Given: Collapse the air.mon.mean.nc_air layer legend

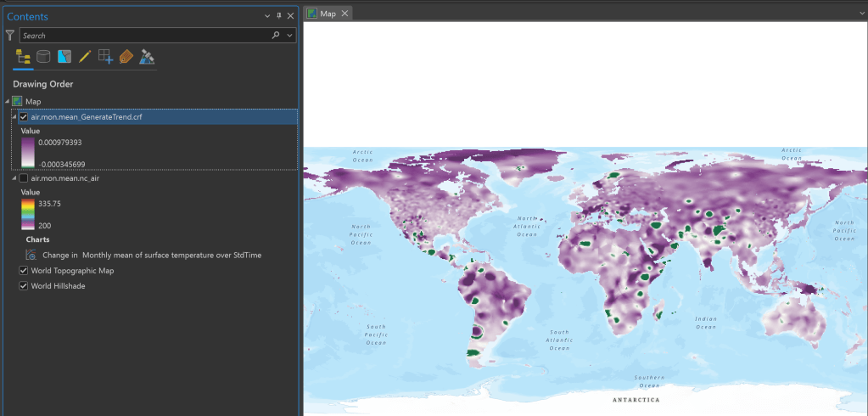Looking at the screenshot, I should tap(14, 179).
